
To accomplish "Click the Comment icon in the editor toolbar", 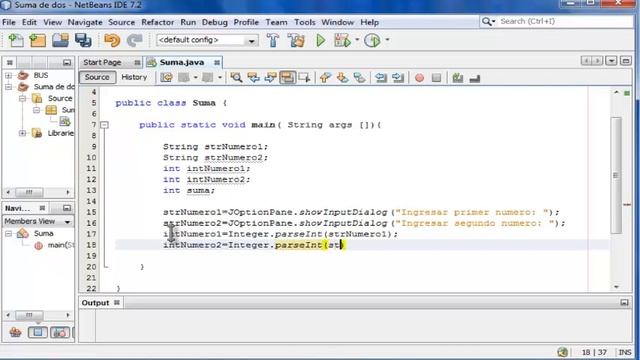I will click(458, 78).
